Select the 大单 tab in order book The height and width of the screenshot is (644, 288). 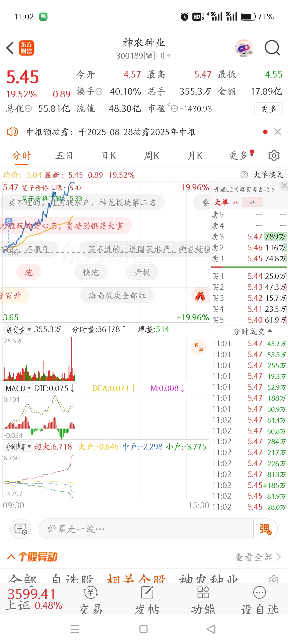[x=221, y=202]
